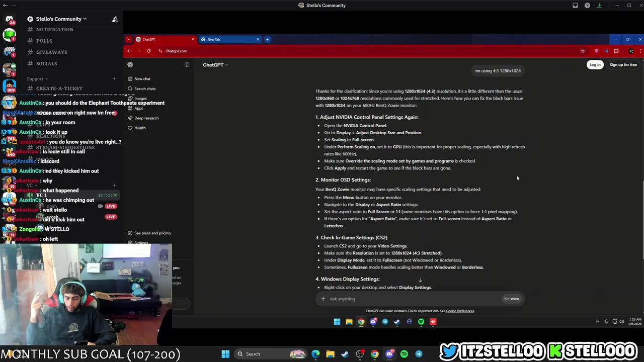Click the invite people icon in Discord
This screenshot has height=362, width=644.
[115, 19]
